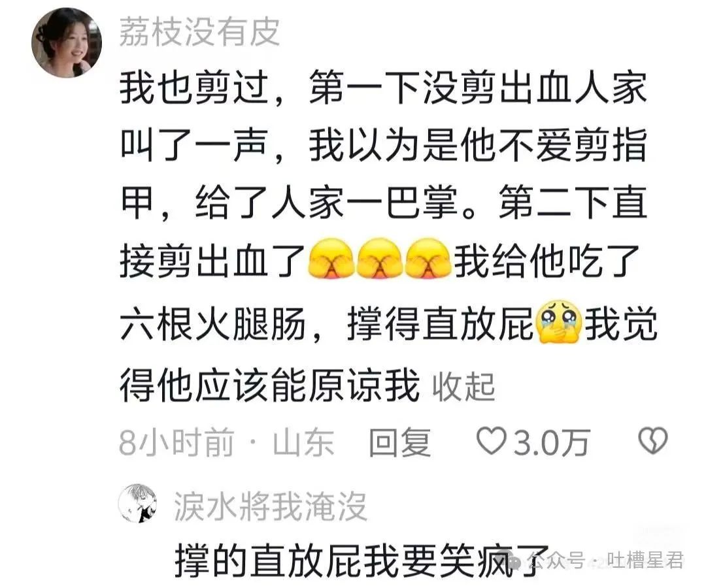Click the 3.0万 like count
The image size is (706, 588).
coord(551,442)
